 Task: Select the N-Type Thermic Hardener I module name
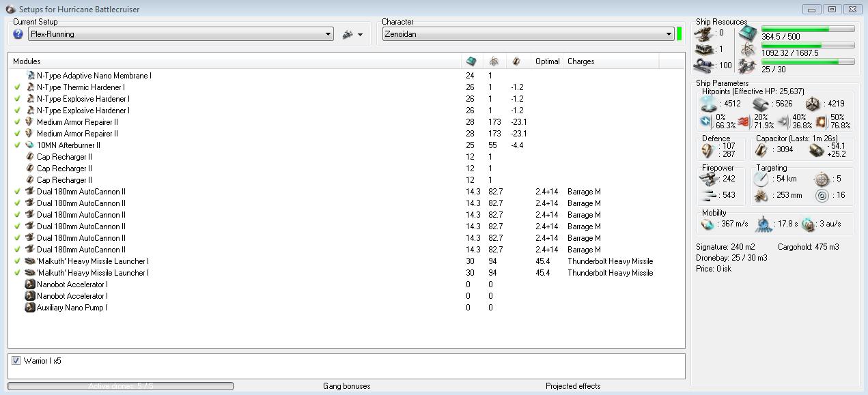(x=81, y=87)
